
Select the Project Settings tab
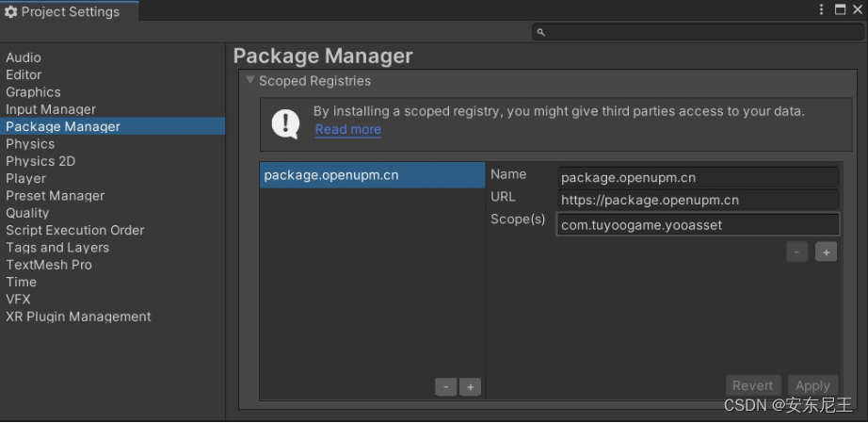click(x=70, y=11)
